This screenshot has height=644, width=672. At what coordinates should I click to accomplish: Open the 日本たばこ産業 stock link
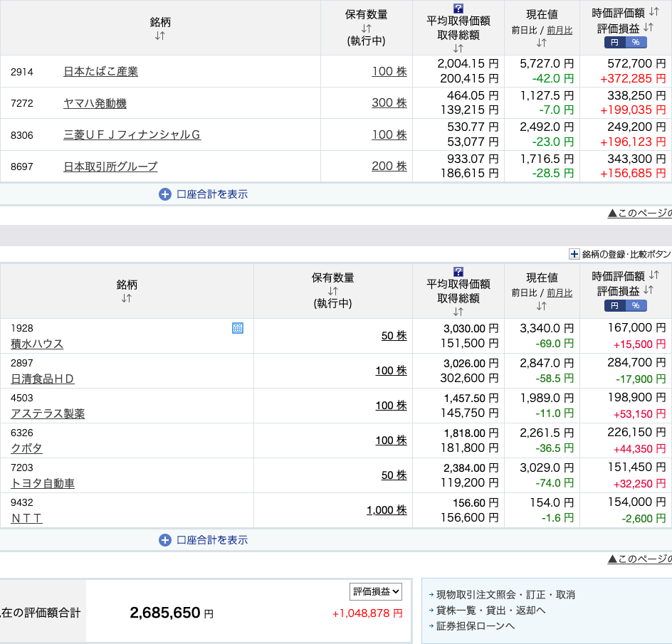[x=100, y=71]
